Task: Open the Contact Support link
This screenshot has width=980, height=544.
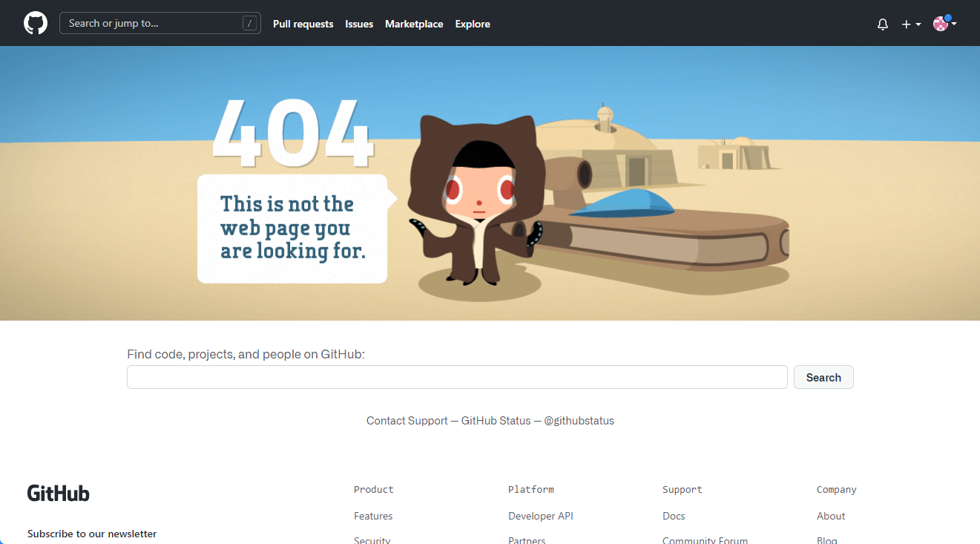Action: coord(407,421)
